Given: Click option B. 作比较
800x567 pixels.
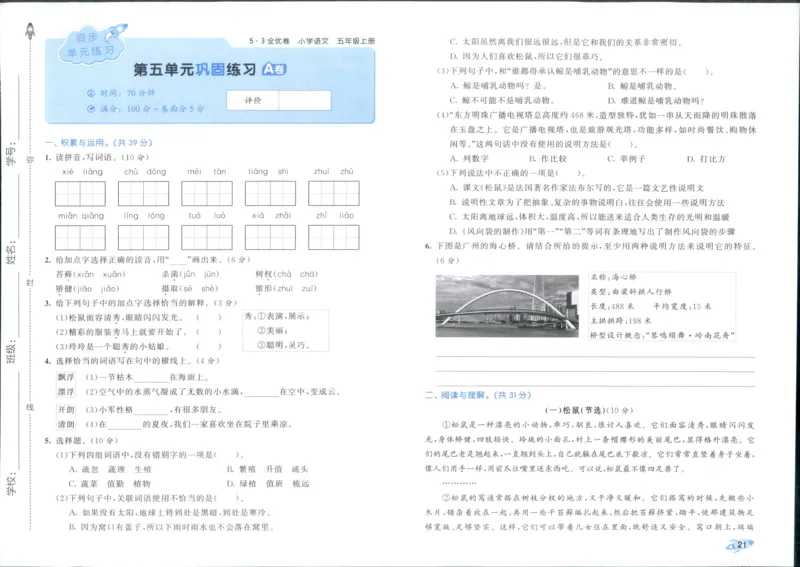Looking at the screenshot, I should coord(547,159).
